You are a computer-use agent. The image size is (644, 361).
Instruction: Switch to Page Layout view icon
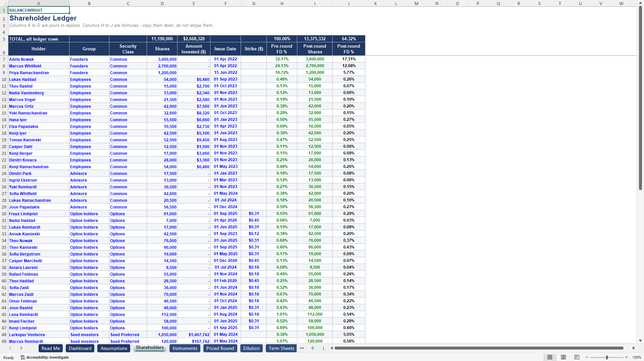pyautogui.click(x=563, y=357)
